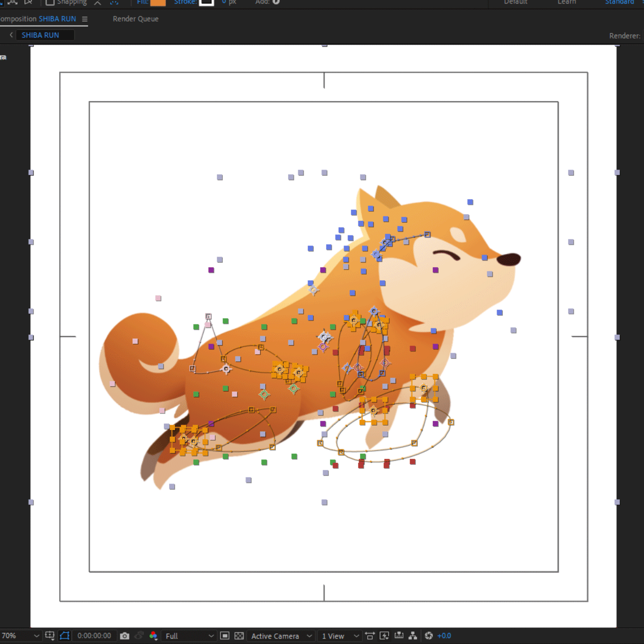
Task: Expand the Active Camera dropdown
Action: pyautogui.click(x=282, y=636)
